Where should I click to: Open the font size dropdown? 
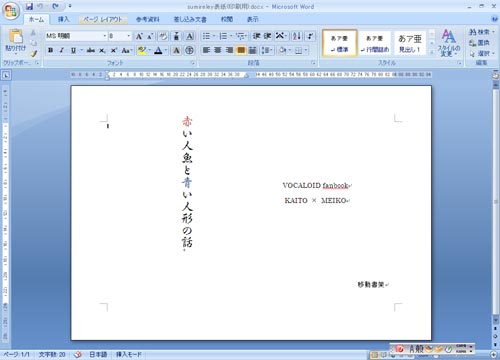click(x=129, y=36)
